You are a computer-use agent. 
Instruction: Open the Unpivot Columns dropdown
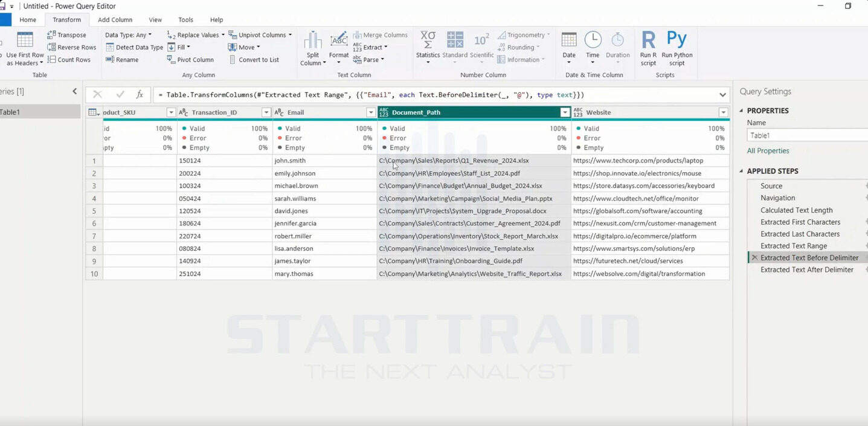[260, 35]
